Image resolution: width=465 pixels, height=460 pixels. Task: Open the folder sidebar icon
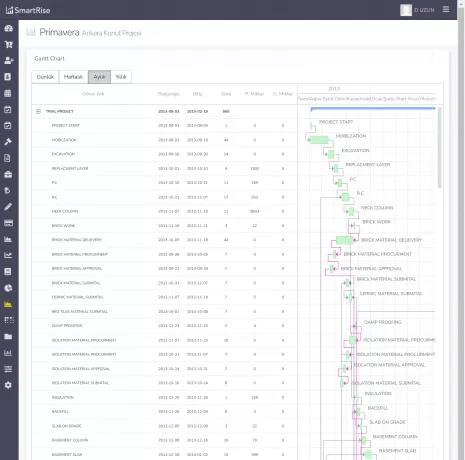tap(8, 336)
